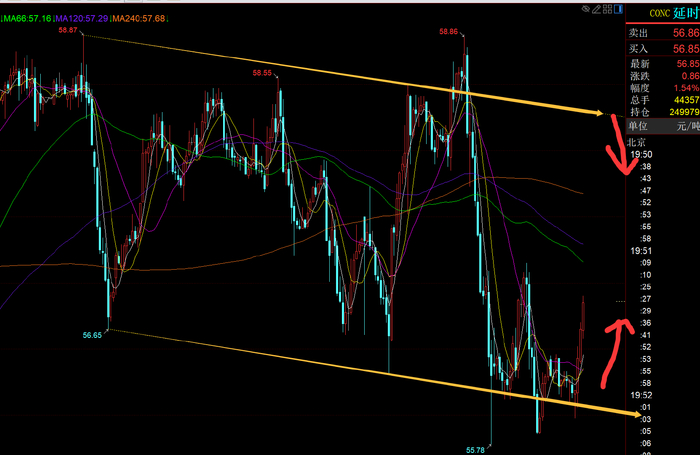Screen dimensions: 700x455
Task: Click the 持仓 open interest row
Action: [x=663, y=112]
